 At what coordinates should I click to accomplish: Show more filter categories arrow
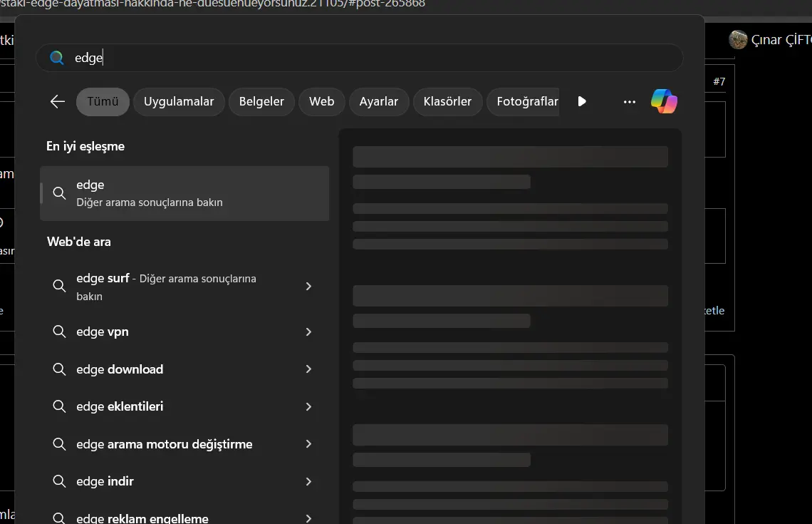click(581, 101)
